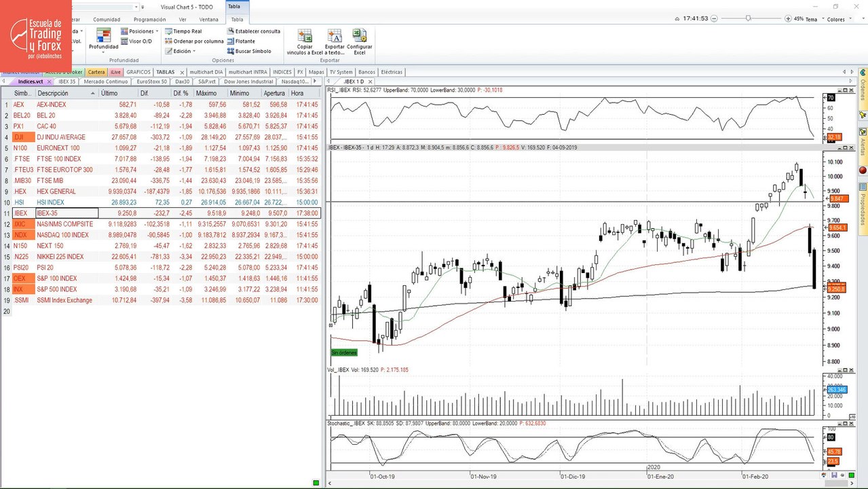Close the TABLAS workspace tab
Viewport: 868px width, 489px height.
182,72
